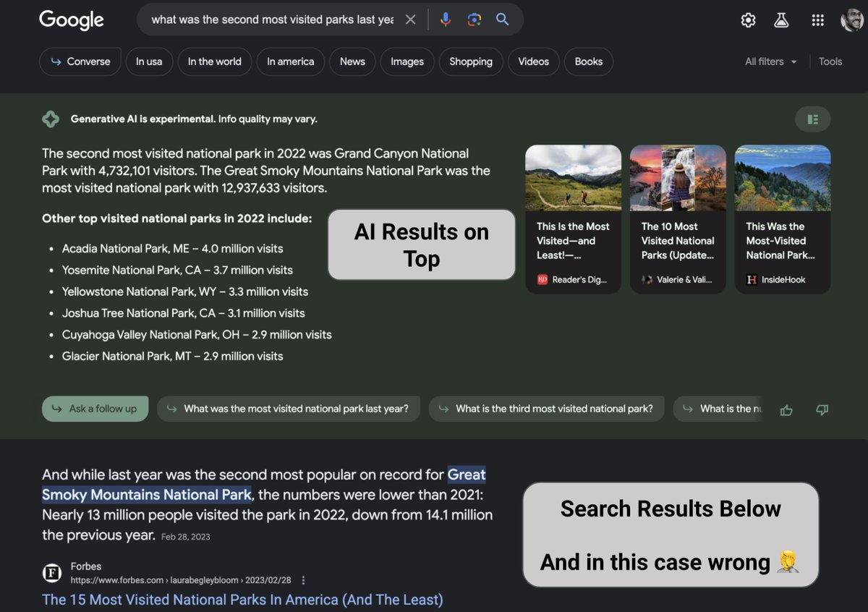Image resolution: width=868 pixels, height=612 pixels.
Task: Click 'Joshua Tree National Park, CA' list item
Action: 184,313
